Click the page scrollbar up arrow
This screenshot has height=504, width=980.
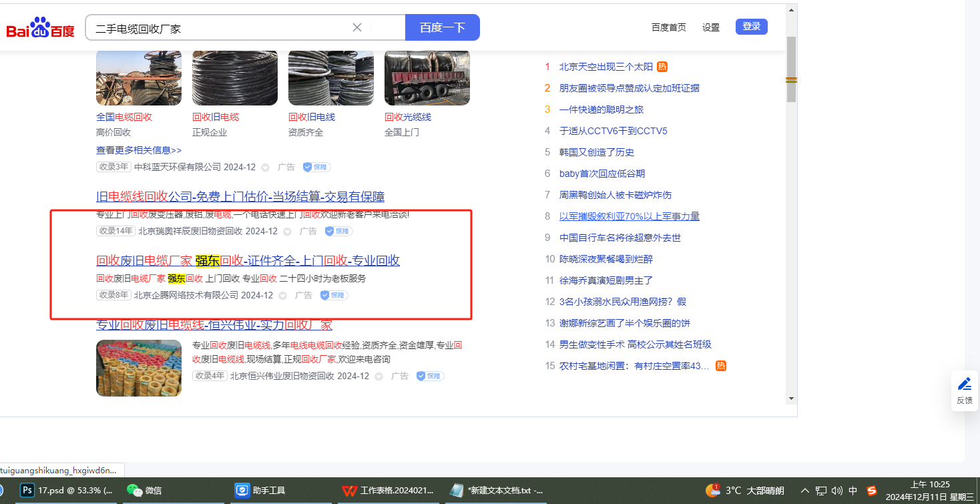792,10
